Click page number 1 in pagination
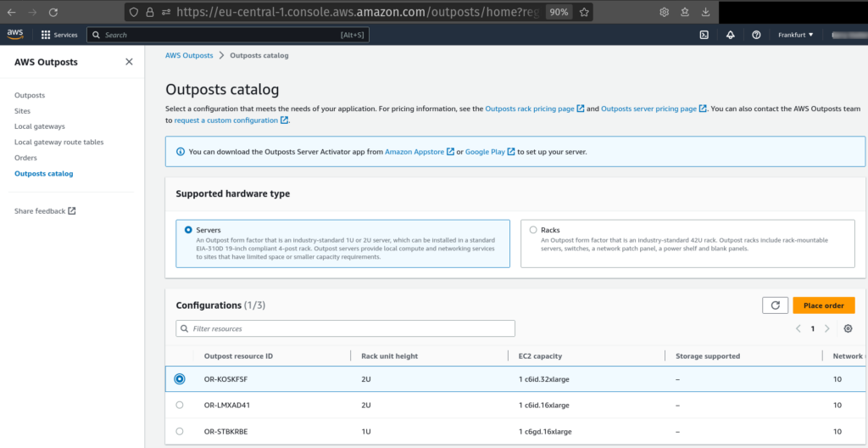 [813, 329]
